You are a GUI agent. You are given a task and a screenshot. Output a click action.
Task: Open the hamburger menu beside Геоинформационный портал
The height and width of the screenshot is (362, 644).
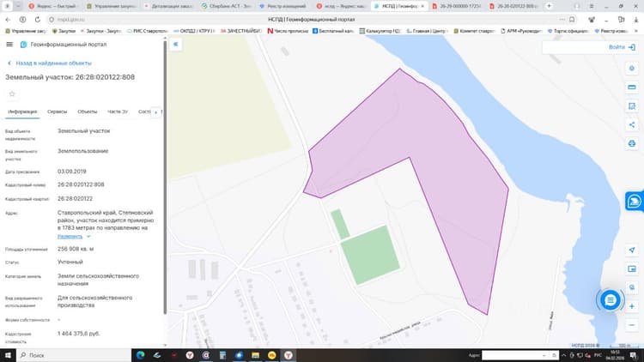click(9, 45)
